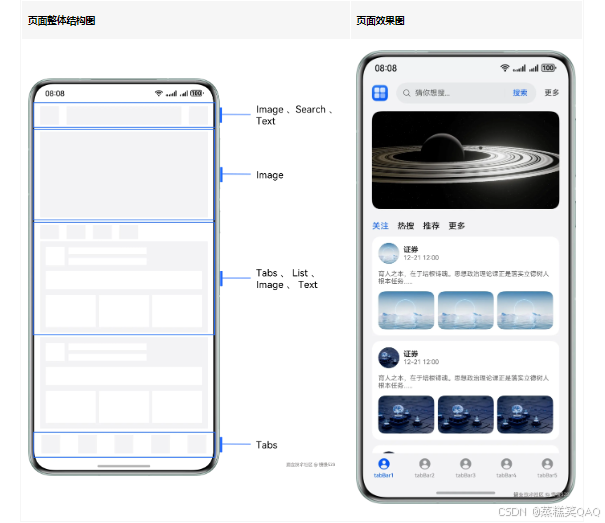Select the tabBar3 profile icon
Viewport: 605px width, 523px height.
coord(466,464)
